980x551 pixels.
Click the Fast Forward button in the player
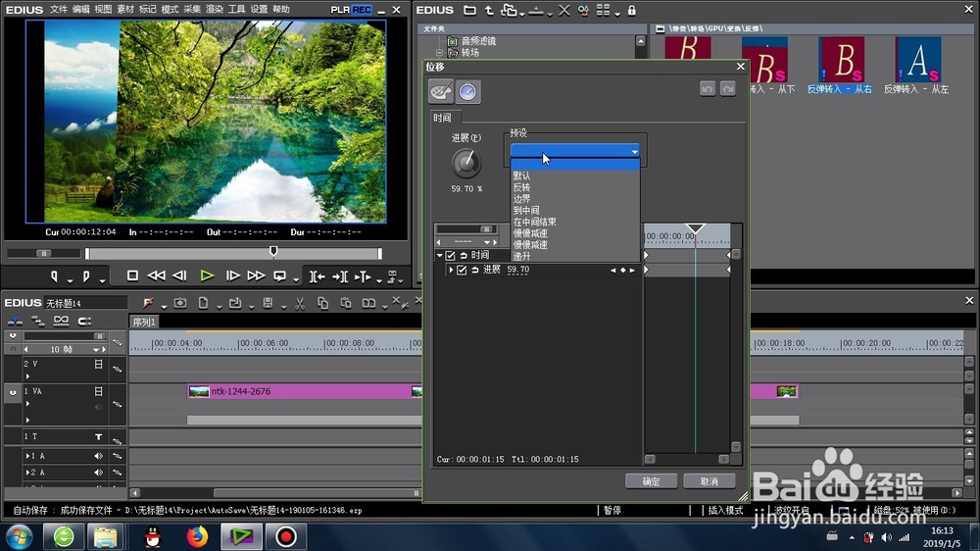click(x=256, y=275)
